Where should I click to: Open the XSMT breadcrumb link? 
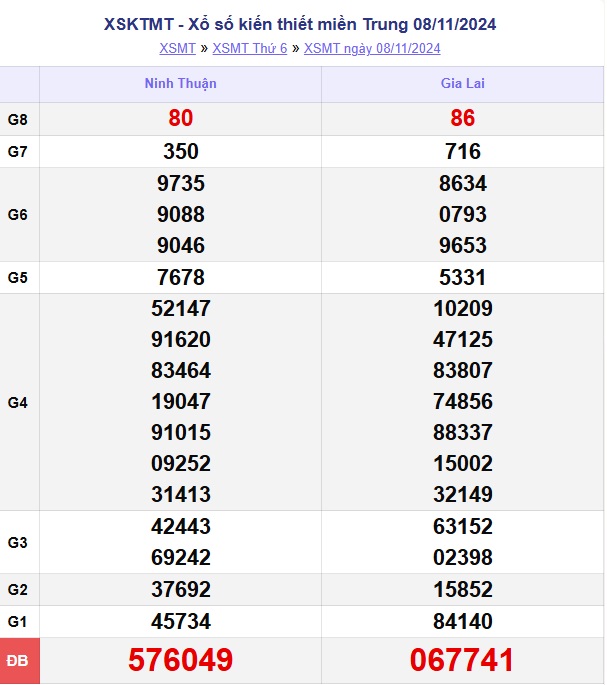coord(177,48)
